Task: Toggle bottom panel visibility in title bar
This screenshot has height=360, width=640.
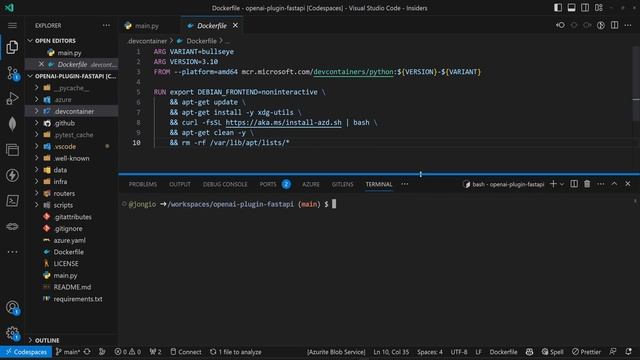Action: 571,8
